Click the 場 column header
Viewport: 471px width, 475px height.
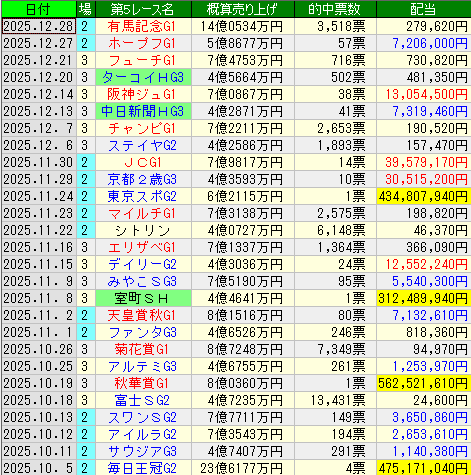coord(86,9)
